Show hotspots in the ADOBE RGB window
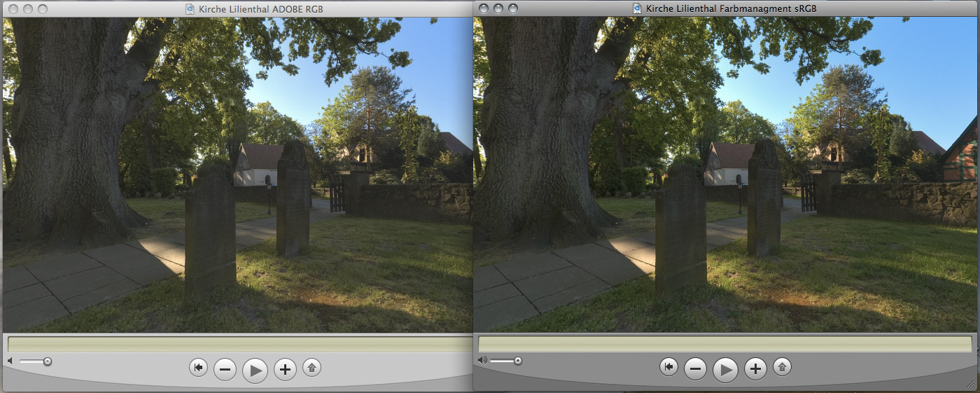980x393 pixels. click(311, 367)
